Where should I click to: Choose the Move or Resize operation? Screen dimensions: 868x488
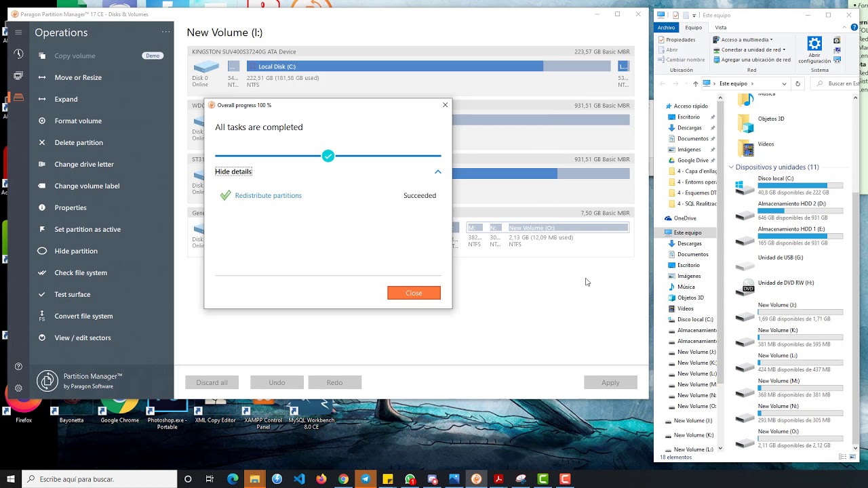(x=102, y=77)
